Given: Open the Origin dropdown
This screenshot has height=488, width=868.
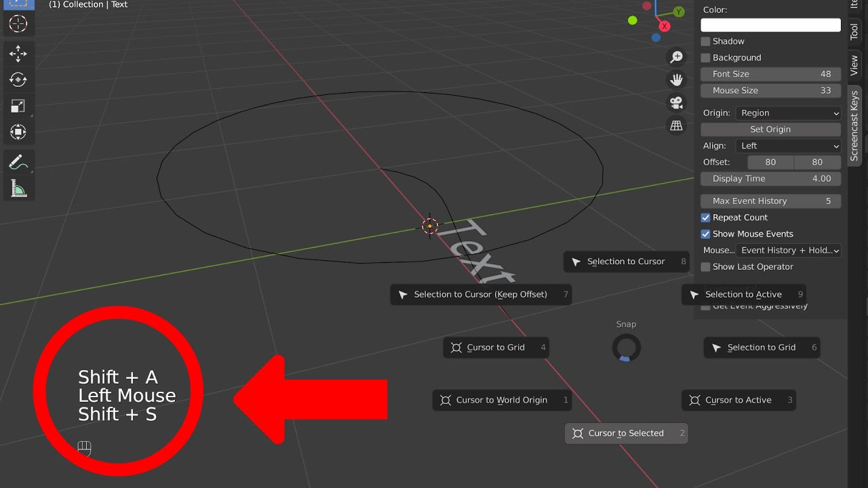Looking at the screenshot, I should (787, 113).
